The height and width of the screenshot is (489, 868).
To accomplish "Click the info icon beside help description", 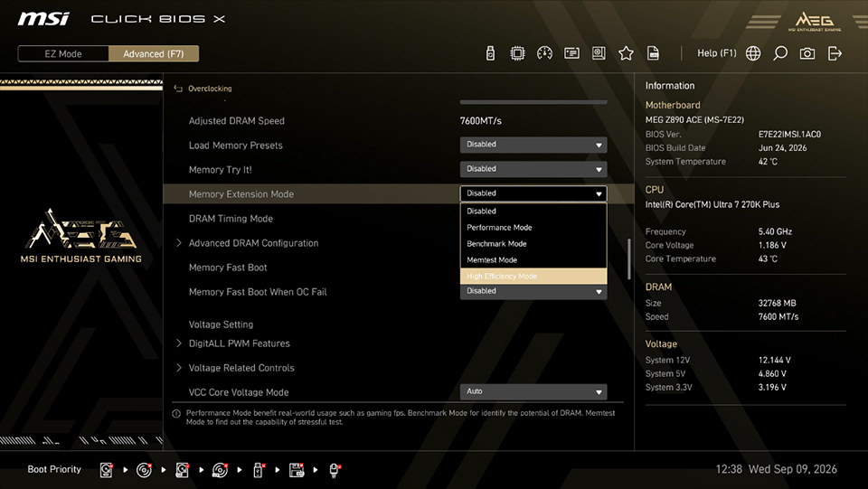I will (176, 414).
